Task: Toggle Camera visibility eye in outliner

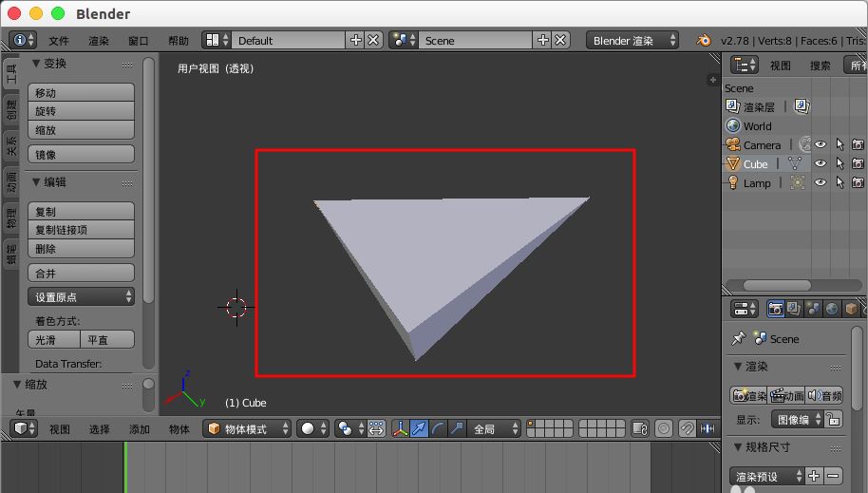Action: pyautogui.click(x=821, y=144)
